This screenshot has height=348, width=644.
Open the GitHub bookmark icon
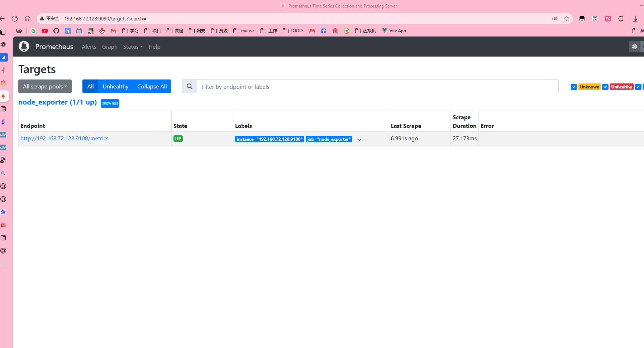[x=56, y=31]
